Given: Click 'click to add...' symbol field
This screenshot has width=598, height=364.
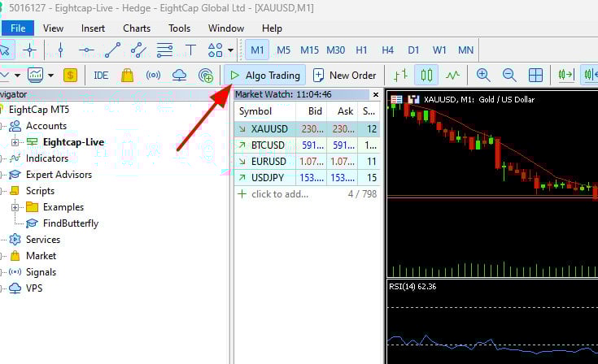Looking at the screenshot, I should click(279, 194).
